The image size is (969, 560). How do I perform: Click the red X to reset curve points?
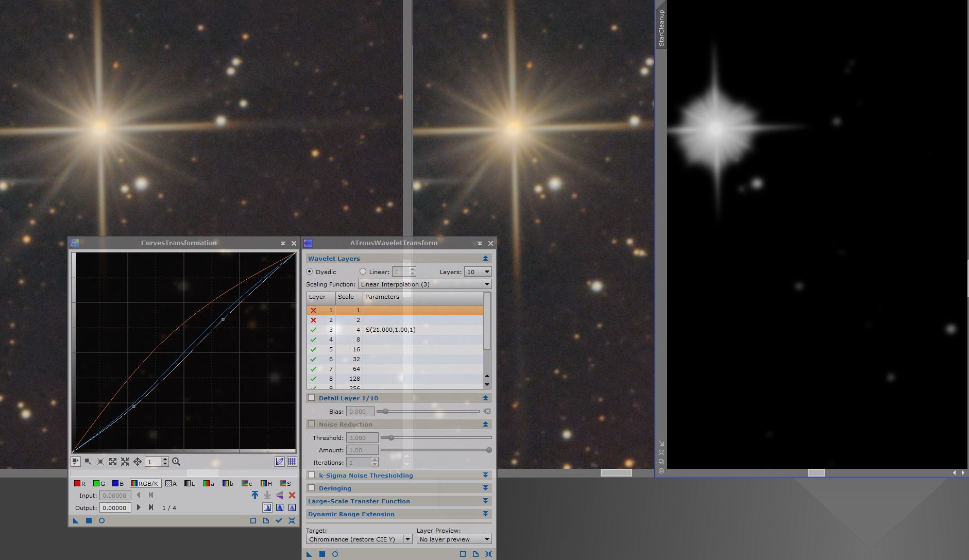[293, 495]
